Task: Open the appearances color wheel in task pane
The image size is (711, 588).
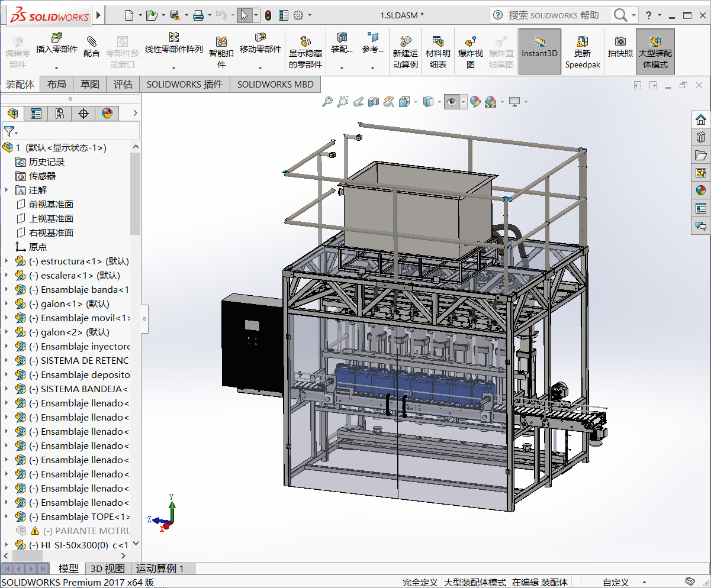Action: (x=701, y=190)
